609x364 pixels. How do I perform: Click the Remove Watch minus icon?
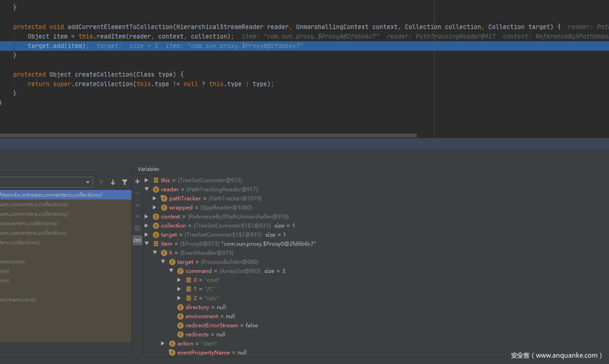137,193
